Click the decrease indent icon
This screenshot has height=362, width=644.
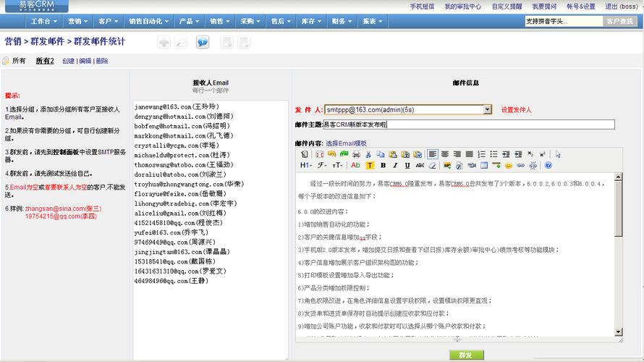[518, 154]
